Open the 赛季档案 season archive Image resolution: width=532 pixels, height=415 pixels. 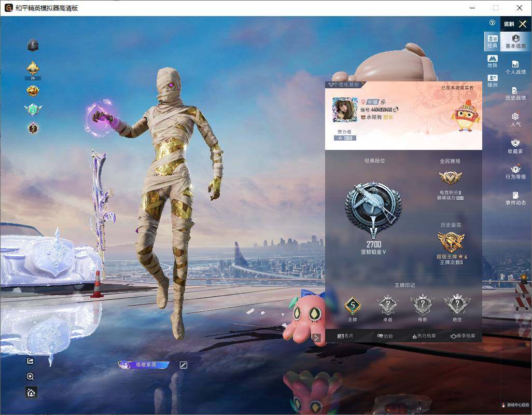pyautogui.click(x=463, y=336)
